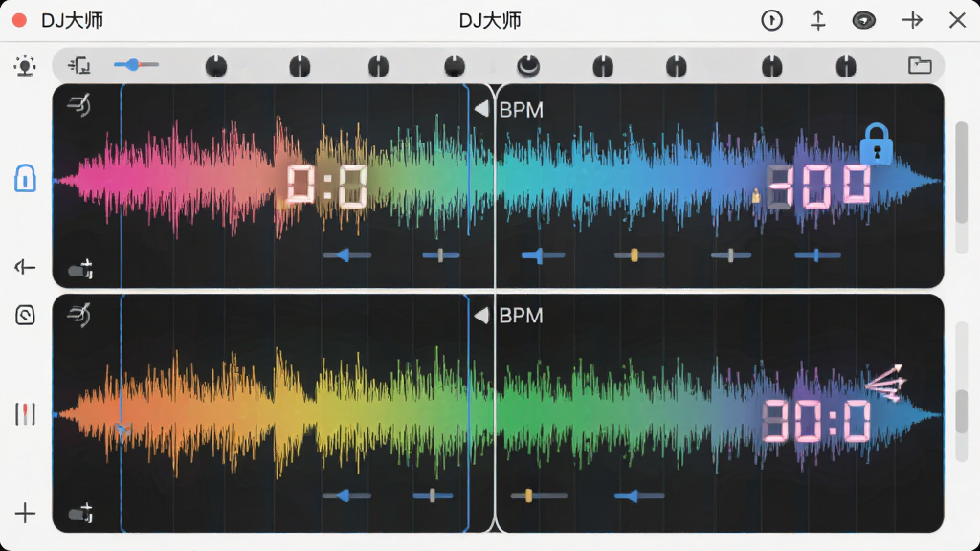Adjust the small blue slider in the toolbar
The image size is (980, 551).
[136, 64]
